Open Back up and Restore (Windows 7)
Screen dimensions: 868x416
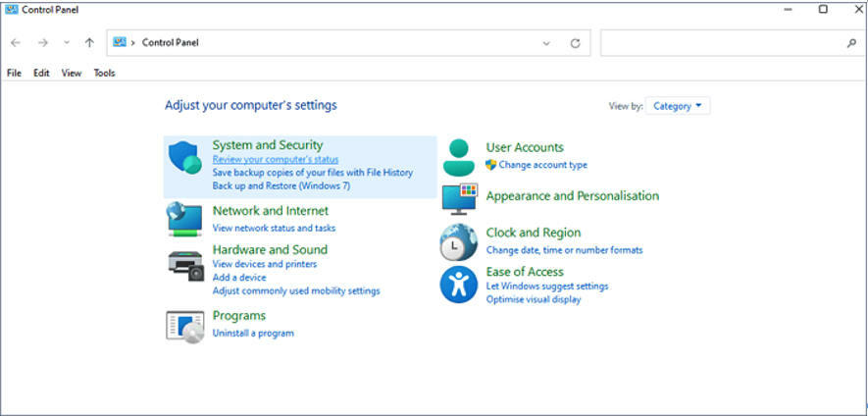[281, 186]
